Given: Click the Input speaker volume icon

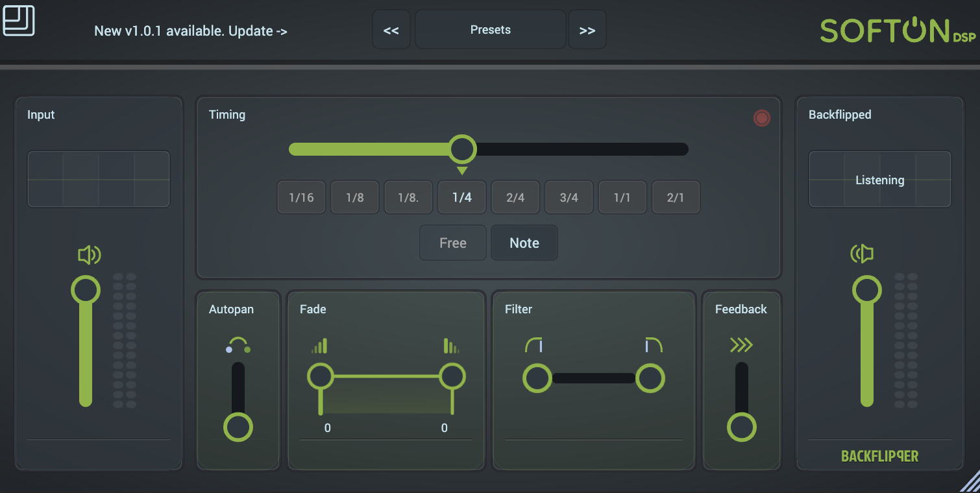Looking at the screenshot, I should point(90,255).
